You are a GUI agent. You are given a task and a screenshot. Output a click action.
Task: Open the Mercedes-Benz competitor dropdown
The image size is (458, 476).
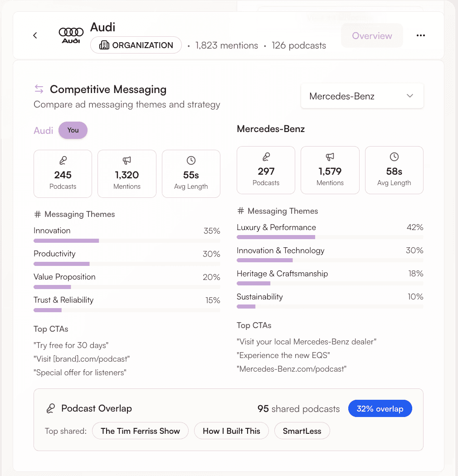[362, 96]
